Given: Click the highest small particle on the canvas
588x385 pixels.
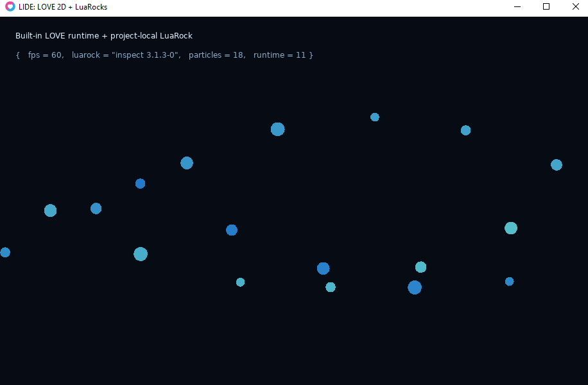Looking at the screenshot, I should tap(375, 117).
